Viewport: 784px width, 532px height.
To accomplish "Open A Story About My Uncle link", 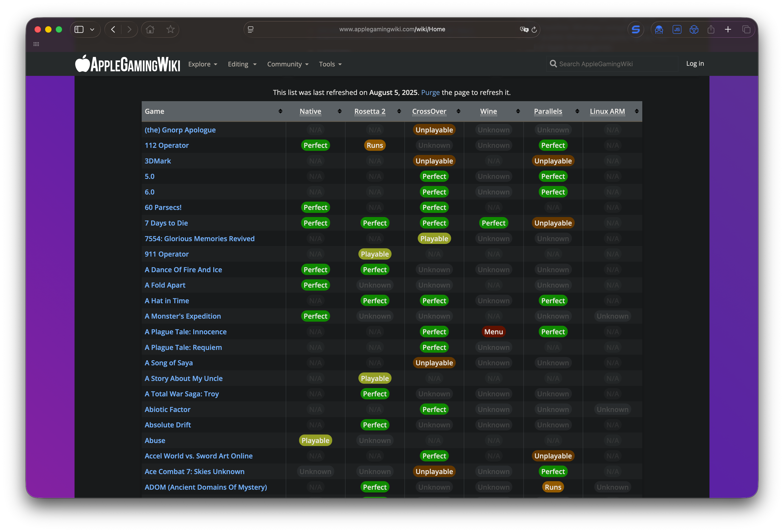I will pyautogui.click(x=184, y=378).
